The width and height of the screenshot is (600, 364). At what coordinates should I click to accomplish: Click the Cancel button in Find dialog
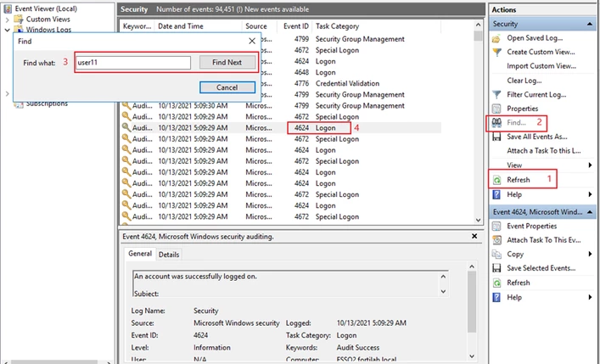[227, 87]
